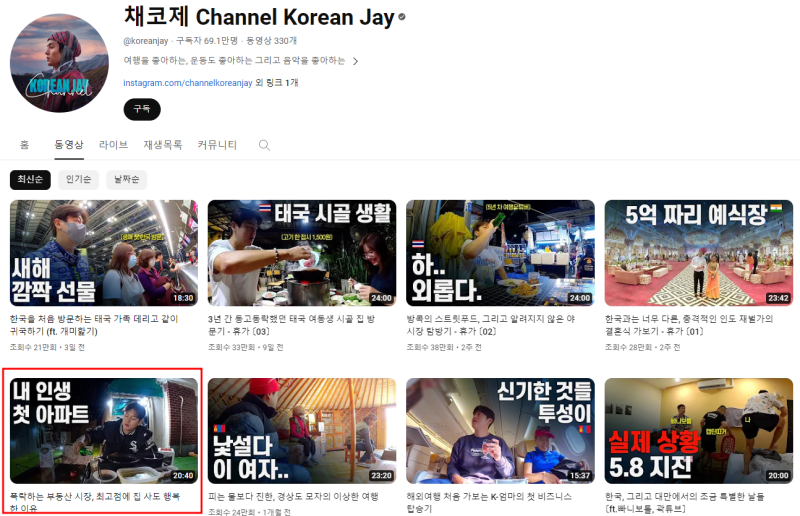
Task: Click the 조회수 21만회 · 3일 전 metadata
Action: 47,347
